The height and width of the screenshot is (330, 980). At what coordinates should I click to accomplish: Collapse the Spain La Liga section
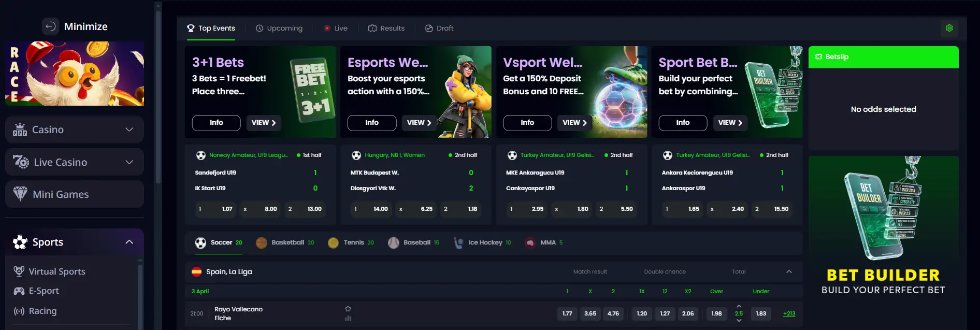[x=789, y=271]
